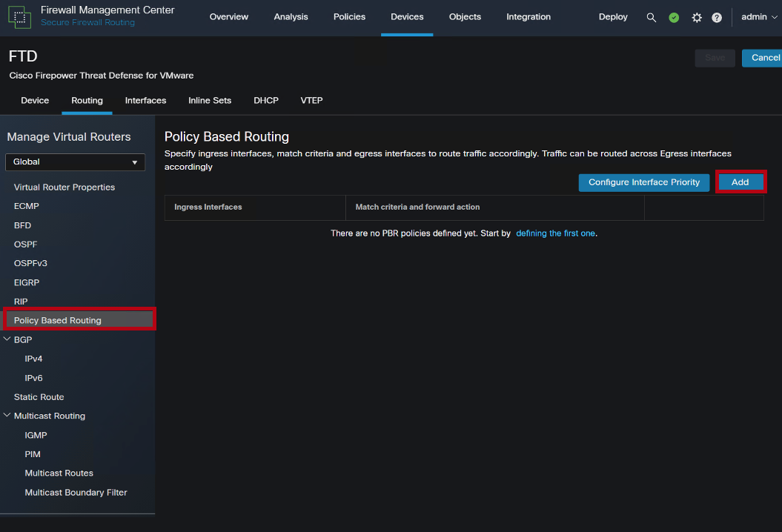Click the green deployment status checkmark icon
The height and width of the screenshot is (532, 782).
point(674,18)
